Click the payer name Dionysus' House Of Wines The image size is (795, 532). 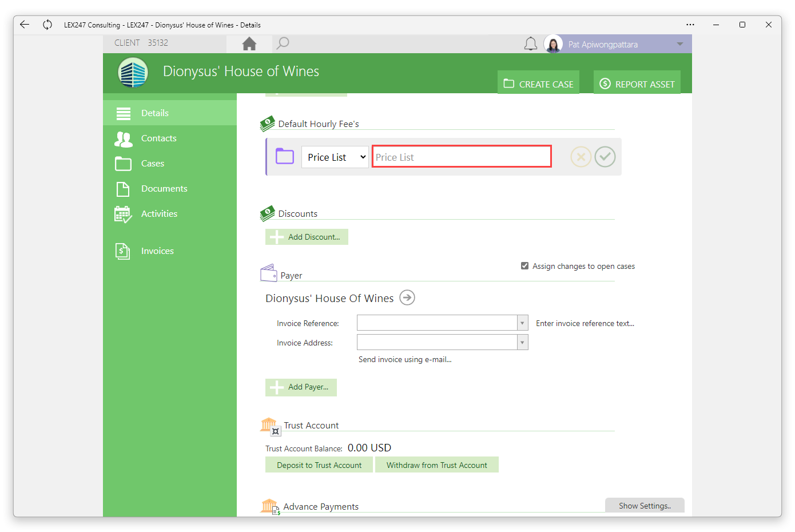pos(329,298)
